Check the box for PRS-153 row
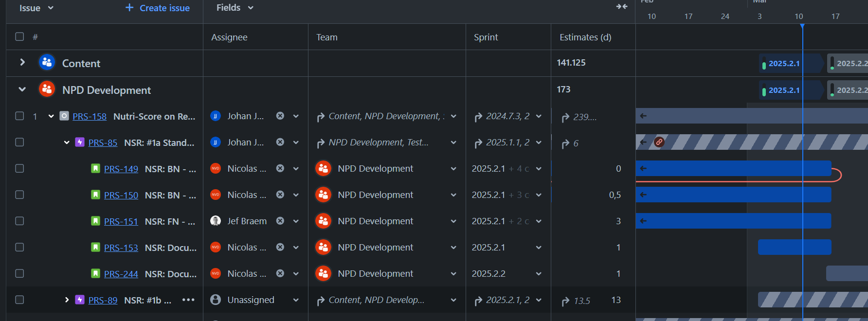This screenshot has height=321, width=868. (19, 247)
